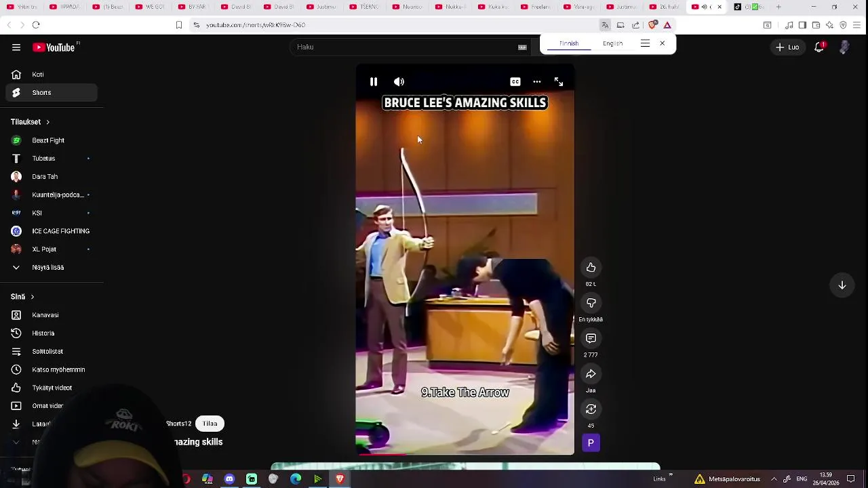The height and width of the screenshot is (488, 868).
Task: Select English in the translate popup
Action: click(x=612, y=43)
